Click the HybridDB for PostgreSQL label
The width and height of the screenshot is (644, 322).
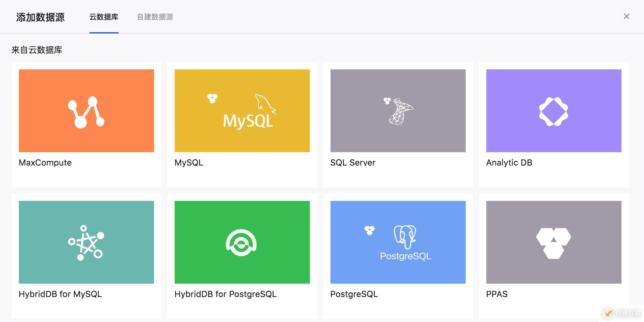(x=225, y=294)
